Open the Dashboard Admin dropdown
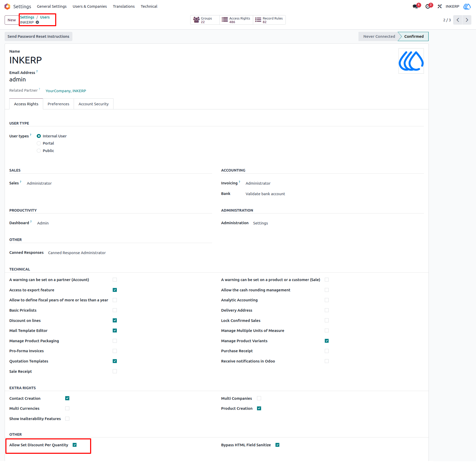The width and height of the screenshot is (476, 462). [x=43, y=223]
